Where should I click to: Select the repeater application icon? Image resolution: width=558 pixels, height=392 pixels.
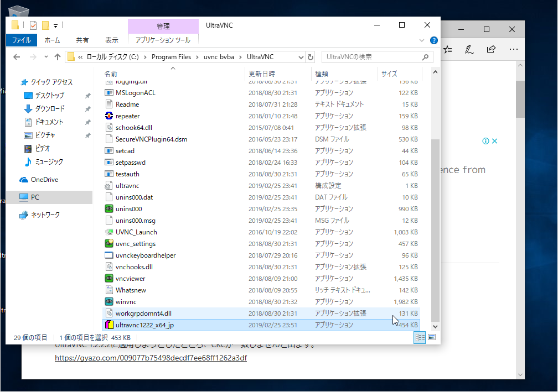(x=109, y=116)
